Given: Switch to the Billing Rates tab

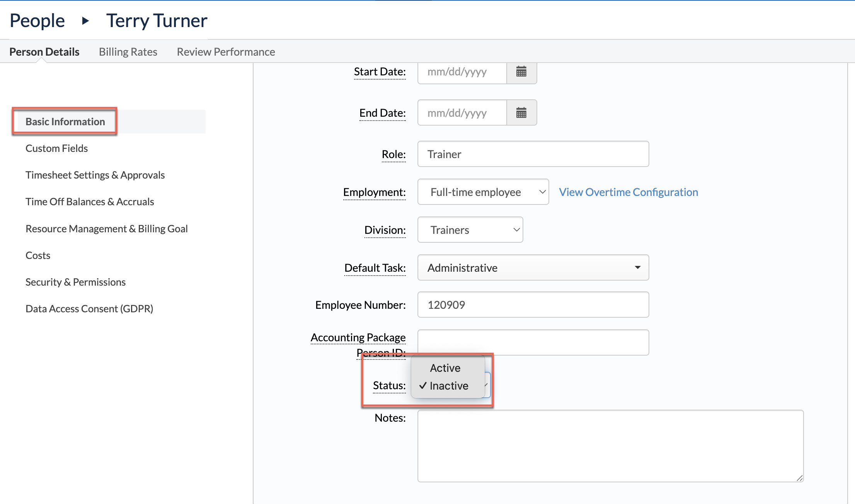Looking at the screenshot, I should [x=128, y=51].
